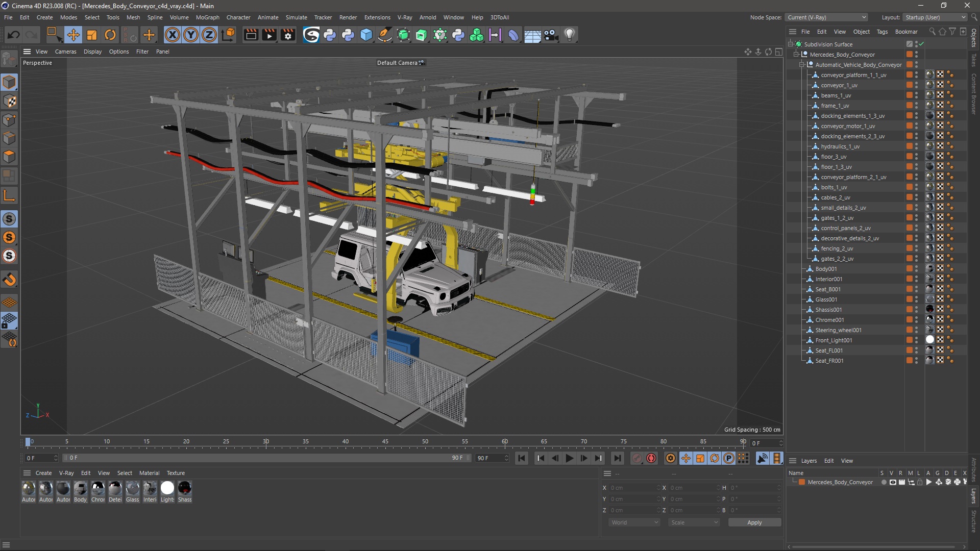Click frame 45 on timeline ruler

[385, 442]
